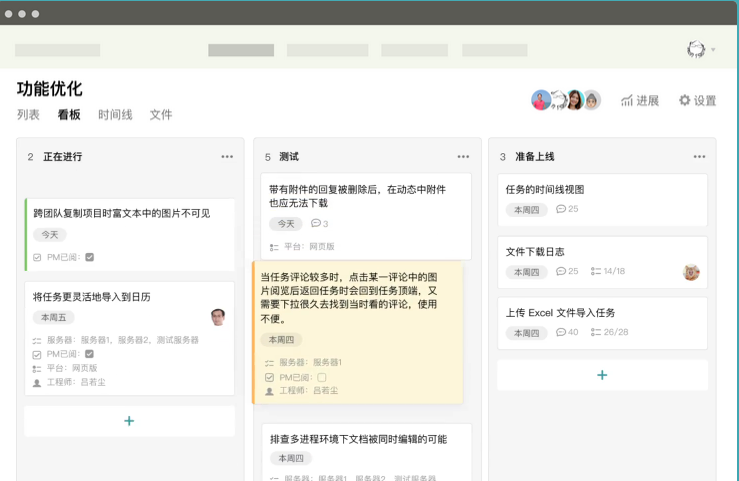The height and width of the screenshot is (481, 739).
Task: Click the darker selected placeholder tab in top bar
Action: 241,50
